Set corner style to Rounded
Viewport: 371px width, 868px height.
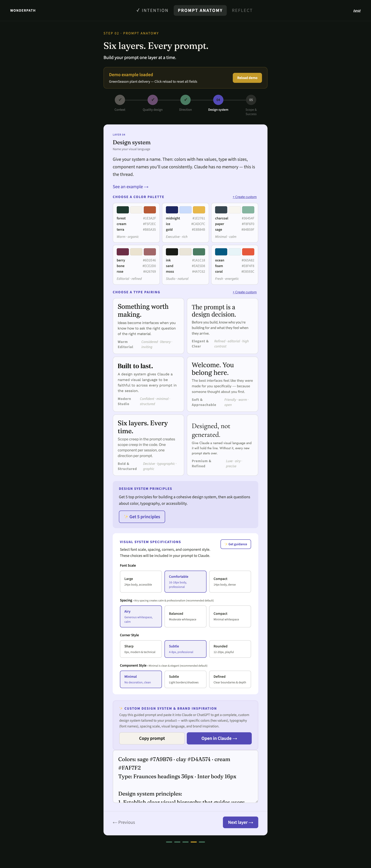230,649
